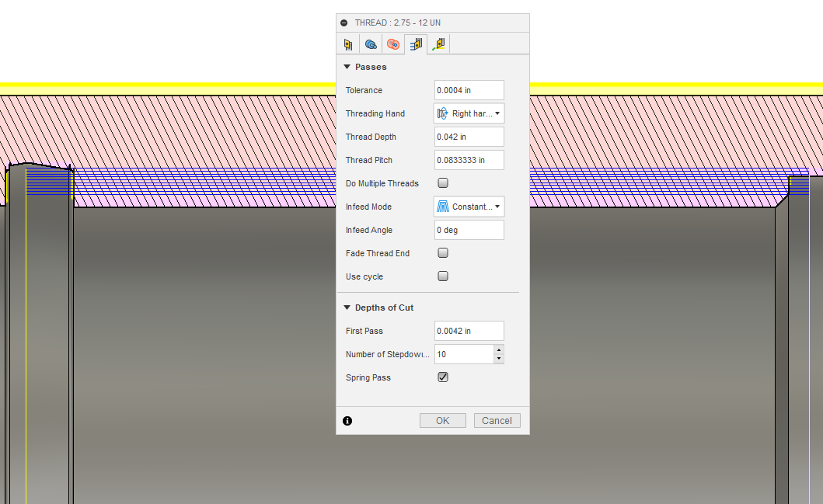Uncheck the Spring Pass checkbox
The height and width of the screenshot is (504, 823).
click(x=443, y=377)
